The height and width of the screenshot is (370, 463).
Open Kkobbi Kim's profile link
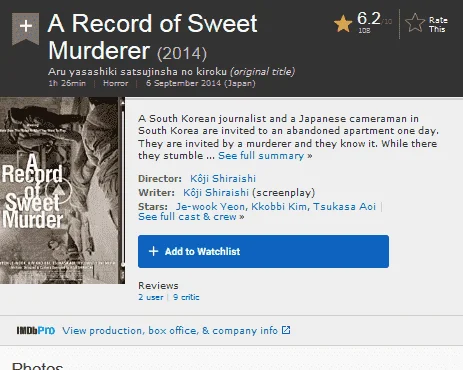click(x=279, y=207)
